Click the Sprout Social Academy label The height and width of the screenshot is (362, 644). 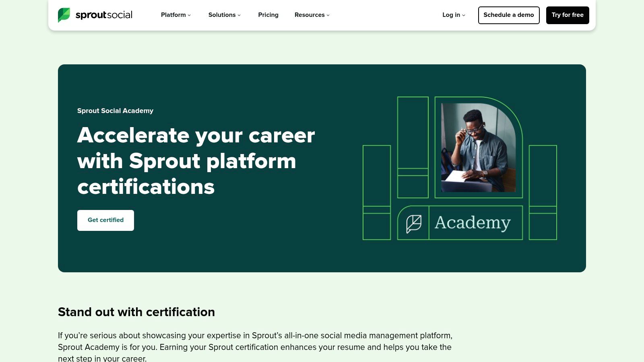pos(115,111)
